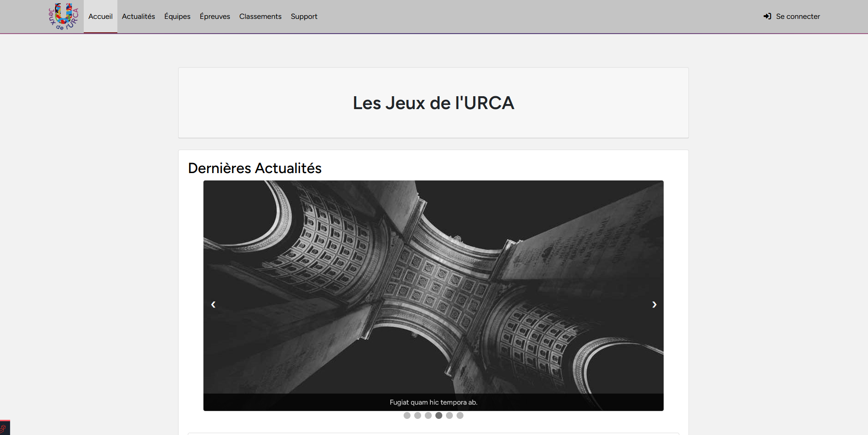Click the 'Les Jeux de l'URCA' heading
This screenshot has width=868, height=435.
coord(434,103)
